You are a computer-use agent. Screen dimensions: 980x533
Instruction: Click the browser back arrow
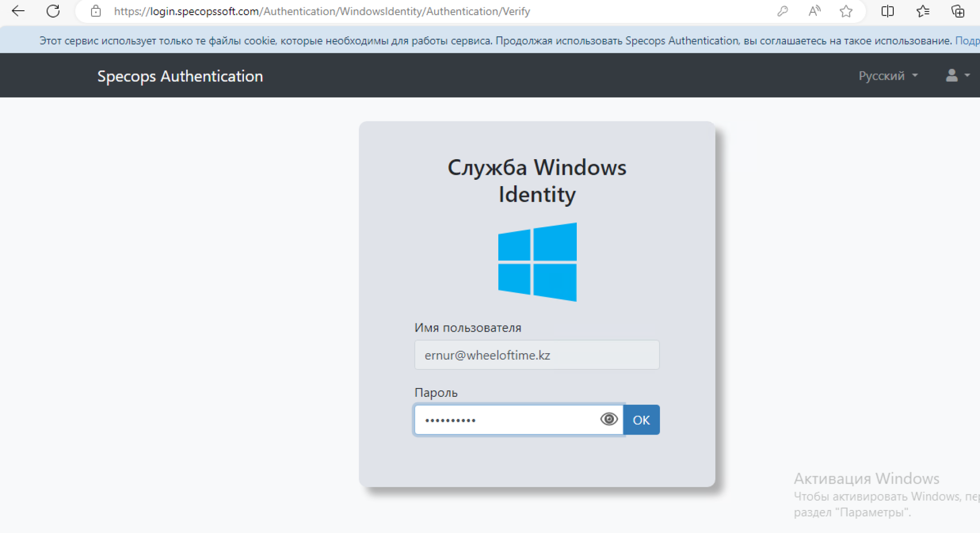coord(18,11)
